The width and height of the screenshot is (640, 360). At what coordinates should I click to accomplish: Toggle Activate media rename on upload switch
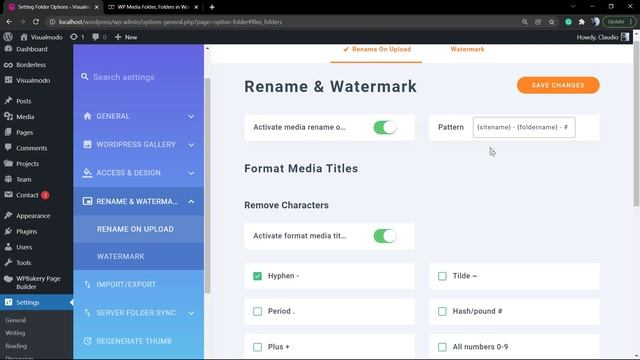click(384, 127)
